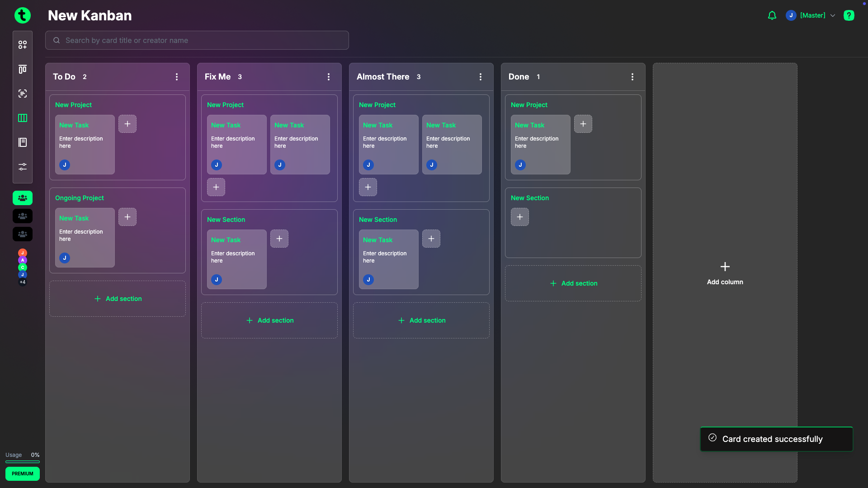Screen dimensions: 868x488
Task: Click Add section in the To Do column
Action: coord(118,299)
